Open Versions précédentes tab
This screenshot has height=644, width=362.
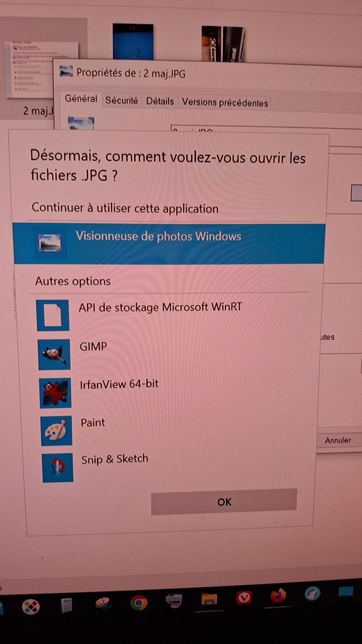pos(225,102)
